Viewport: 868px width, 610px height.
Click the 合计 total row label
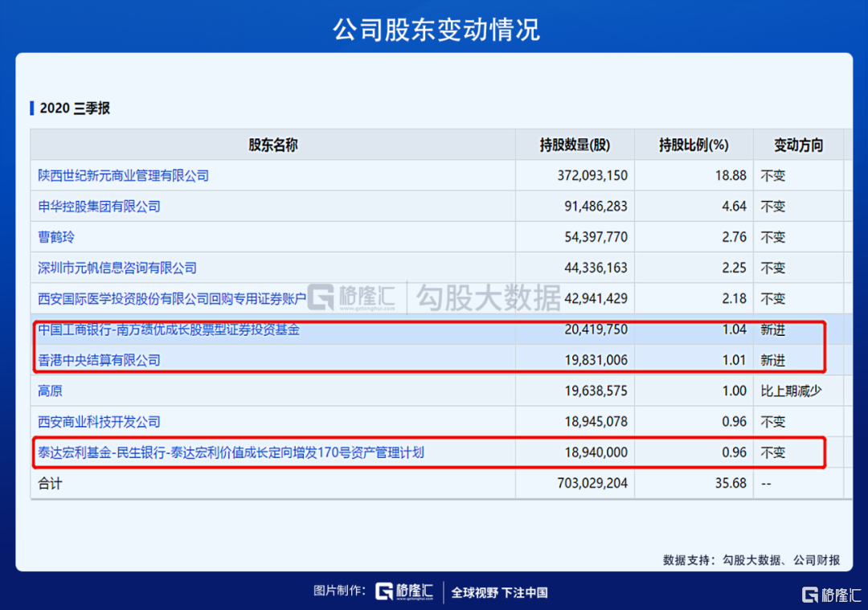[x=50, y=484]
